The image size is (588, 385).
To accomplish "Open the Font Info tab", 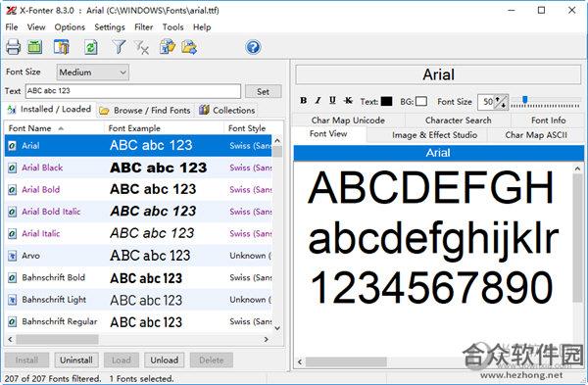I will point(548,120).
